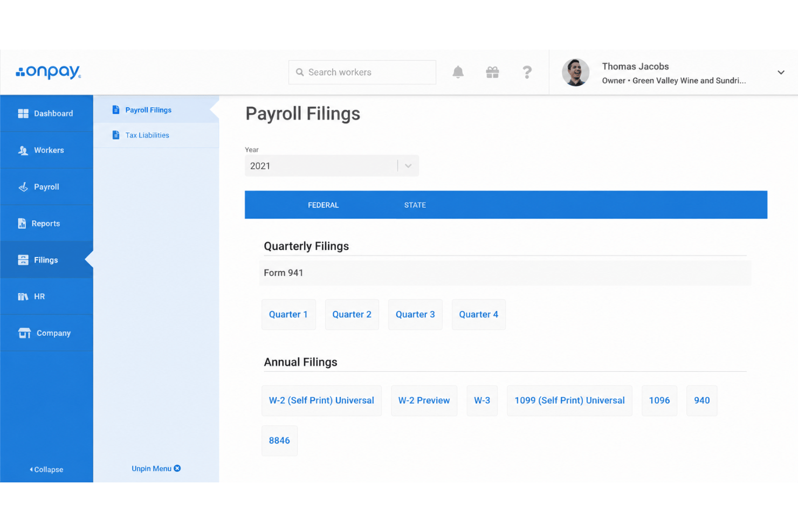
Task: Click the Workers people icon
Action: pyautogui.click(x=23, y=150)
